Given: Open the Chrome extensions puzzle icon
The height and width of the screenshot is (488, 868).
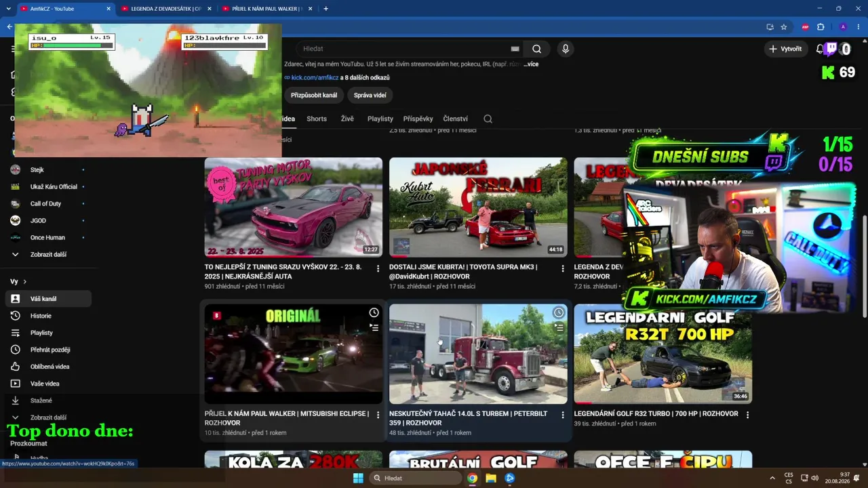Looking at the screenshot, I should click(x=821, y=27).
